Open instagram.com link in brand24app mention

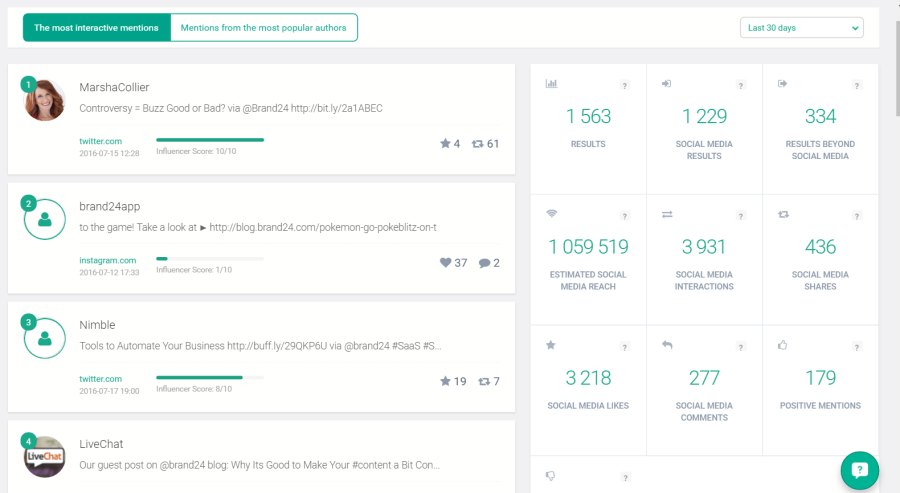pyautogui.click(x=108, y=260)
